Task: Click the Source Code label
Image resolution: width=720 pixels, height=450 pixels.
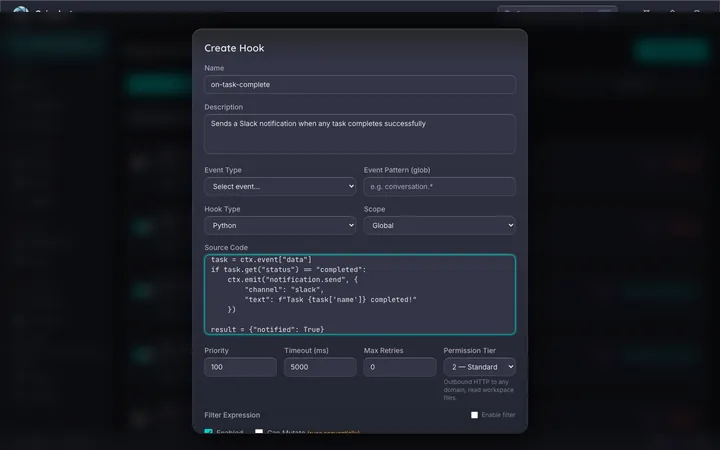Action: click(x=226, y=248)
